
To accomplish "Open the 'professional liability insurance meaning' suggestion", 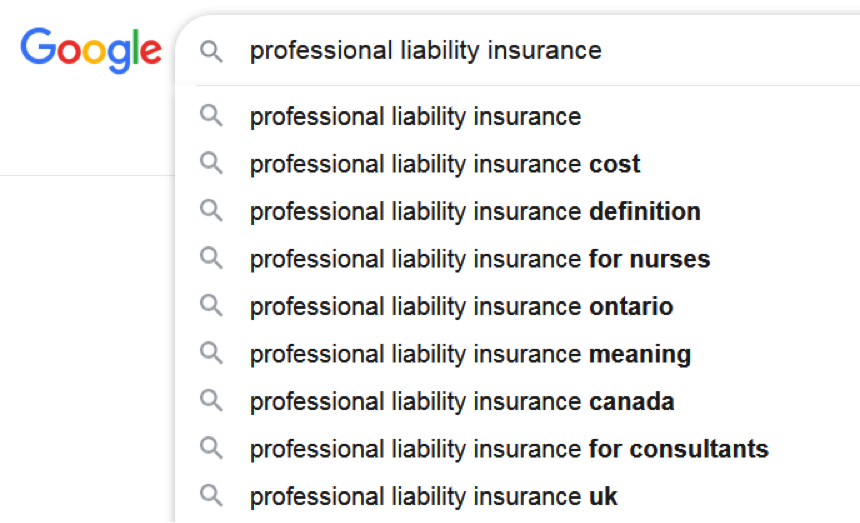I will click(x=470, y=354).
